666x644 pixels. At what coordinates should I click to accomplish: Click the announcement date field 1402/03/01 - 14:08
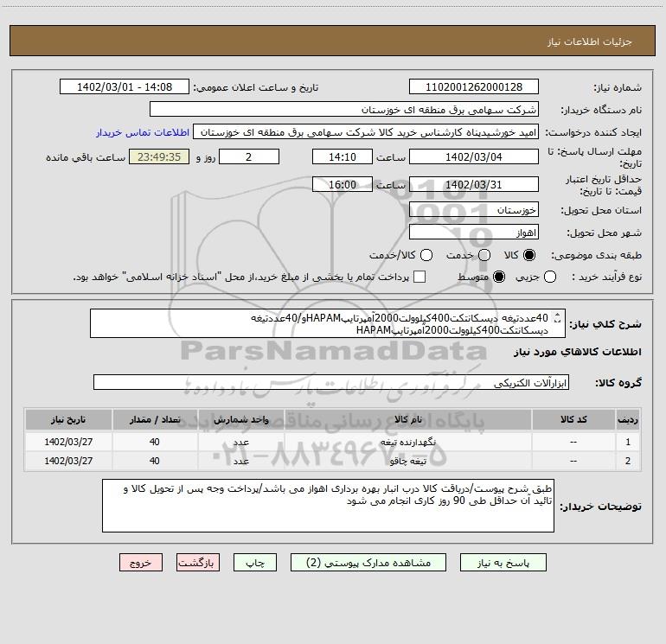[x=125, y=86]
